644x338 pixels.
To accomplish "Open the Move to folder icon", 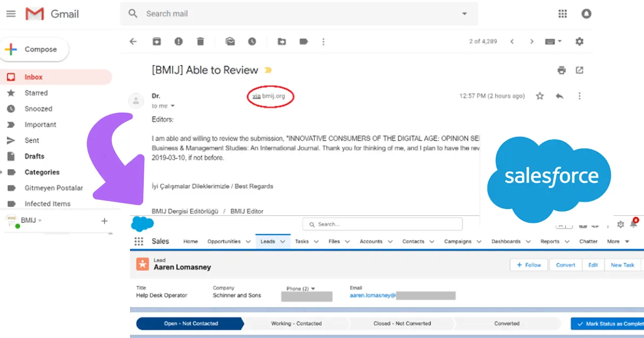I will point(281,42).
